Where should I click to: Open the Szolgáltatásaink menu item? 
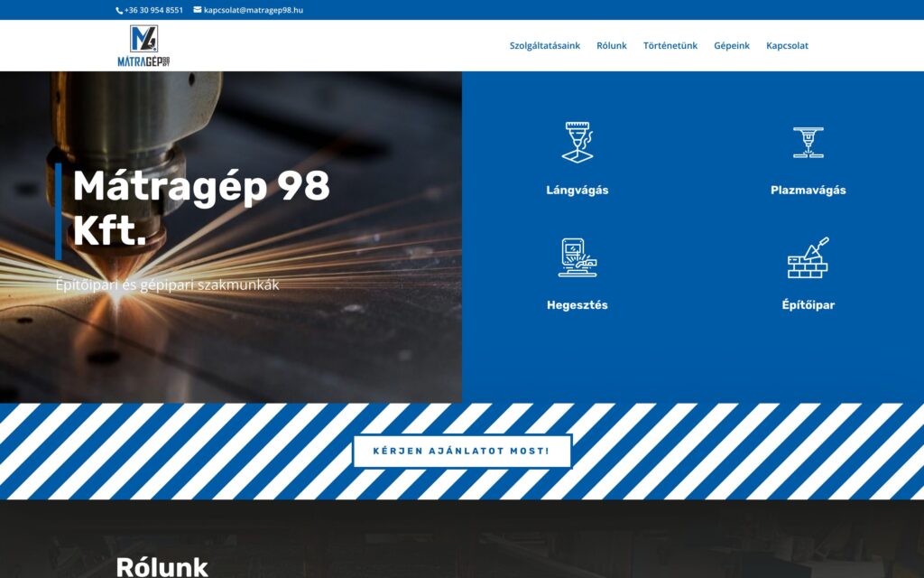544,45
